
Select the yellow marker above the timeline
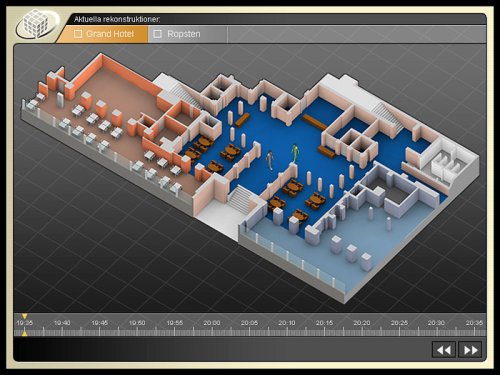point(24,316)
